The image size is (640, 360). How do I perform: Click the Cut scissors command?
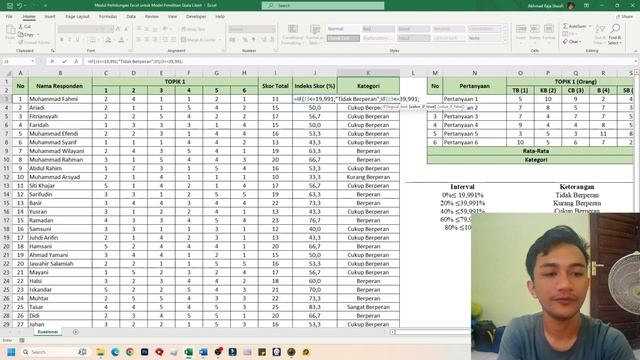click(x=25, y=27)
